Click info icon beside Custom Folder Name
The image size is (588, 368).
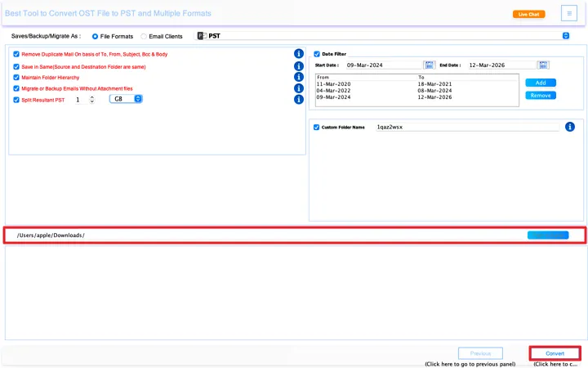click(x=570, y=127)
